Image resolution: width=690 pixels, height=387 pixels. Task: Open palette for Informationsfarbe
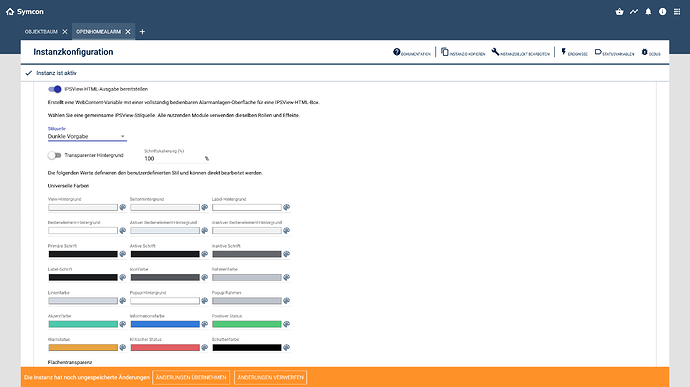click(x=205, y=324)
